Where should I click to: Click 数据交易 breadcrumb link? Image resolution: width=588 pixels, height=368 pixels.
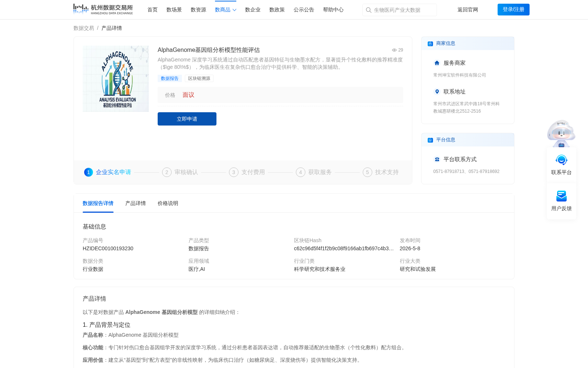(84, 28)
